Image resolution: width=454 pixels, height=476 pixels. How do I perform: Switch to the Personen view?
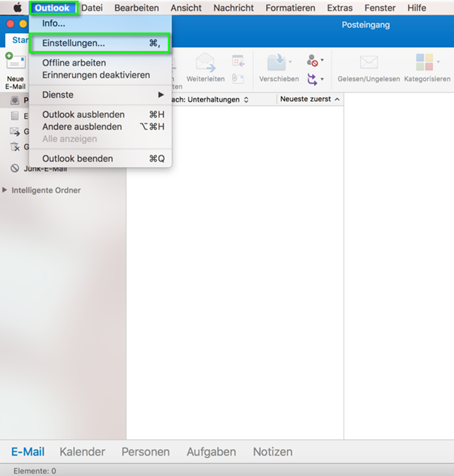point(146,452)
